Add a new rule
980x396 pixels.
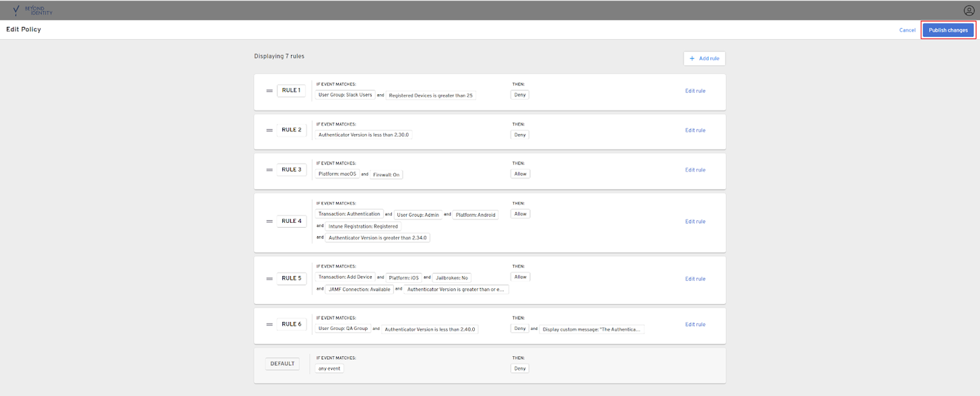[704, 59]
